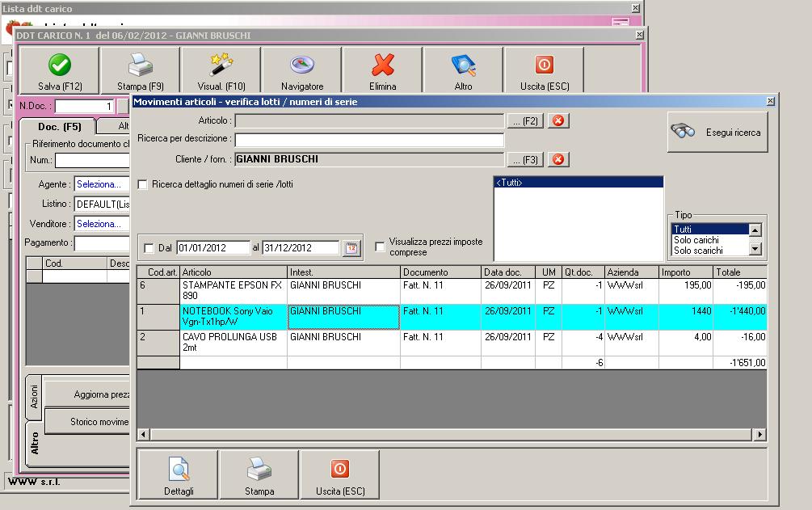This screenshot has width=812, height=510.
Task: Sort by the Documento column header
Action: pyautogui.click(x=440, y=272)
